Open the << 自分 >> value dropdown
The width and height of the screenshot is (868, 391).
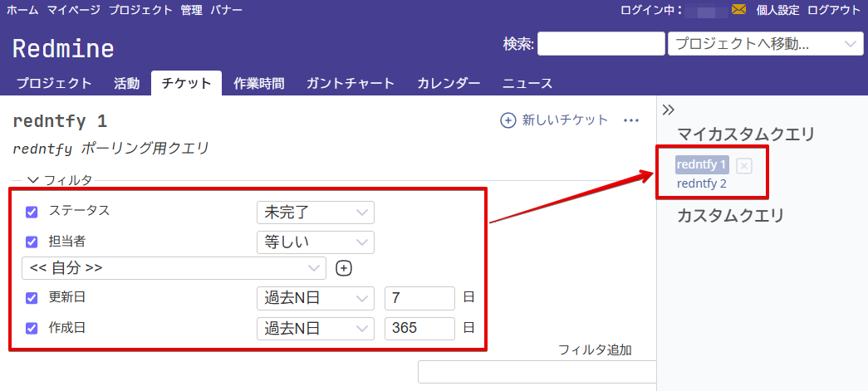tap(174, 268)
